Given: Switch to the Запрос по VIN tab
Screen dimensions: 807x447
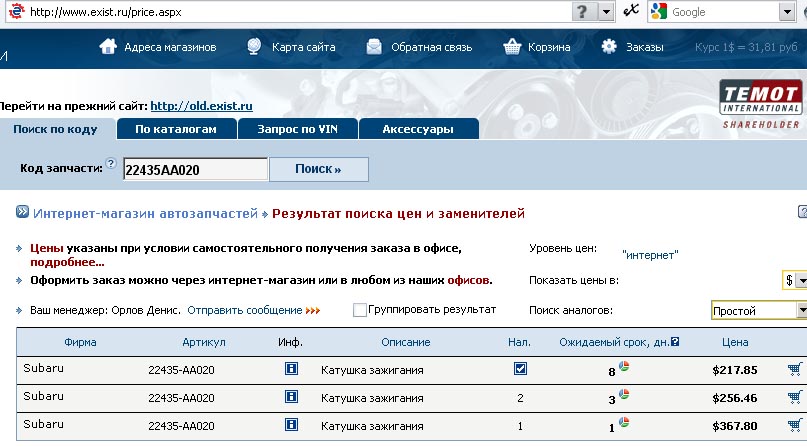Looking at the screenshot, I should tap(297, 129).
